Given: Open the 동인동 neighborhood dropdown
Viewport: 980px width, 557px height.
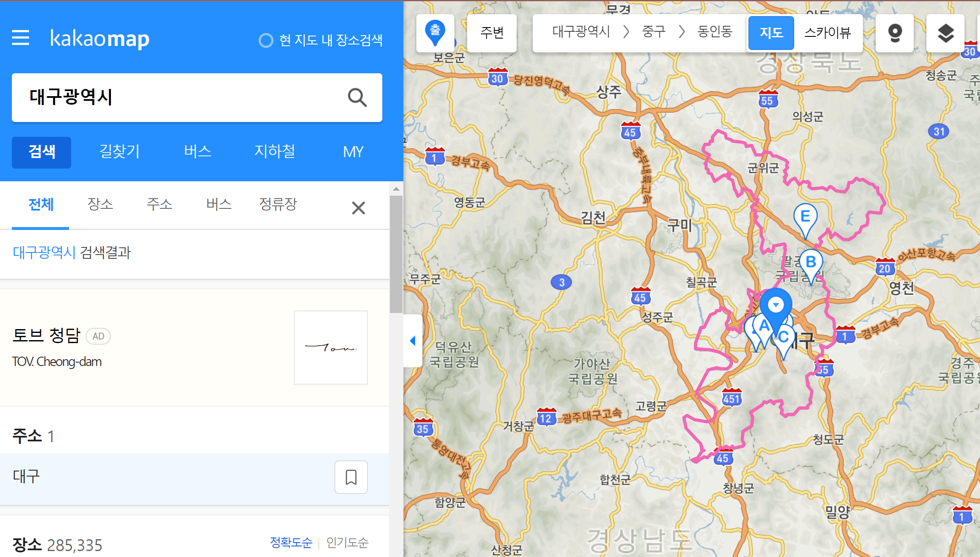Looking at the screenshot, I should [715, 32].
